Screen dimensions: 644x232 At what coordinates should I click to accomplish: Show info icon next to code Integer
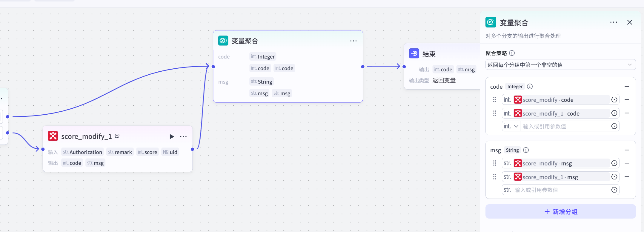[530, 87]
